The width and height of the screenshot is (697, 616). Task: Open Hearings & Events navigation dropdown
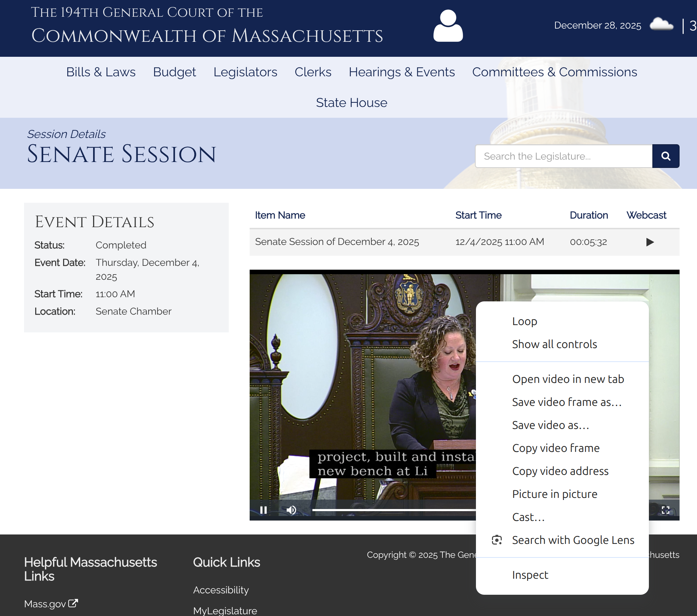(x=402, y=72)
